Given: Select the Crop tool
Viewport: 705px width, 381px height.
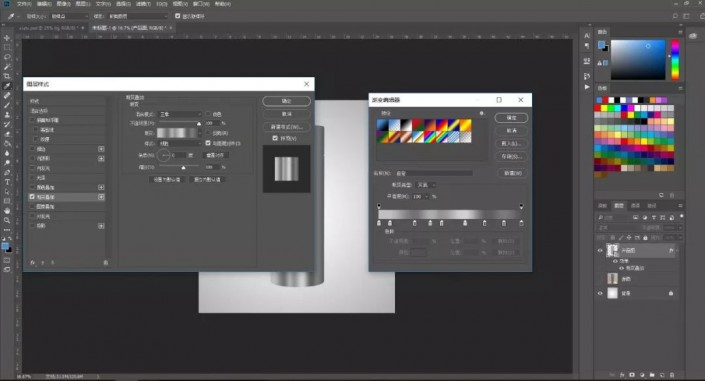Looking at the screenshot, I should coord(7,76).
